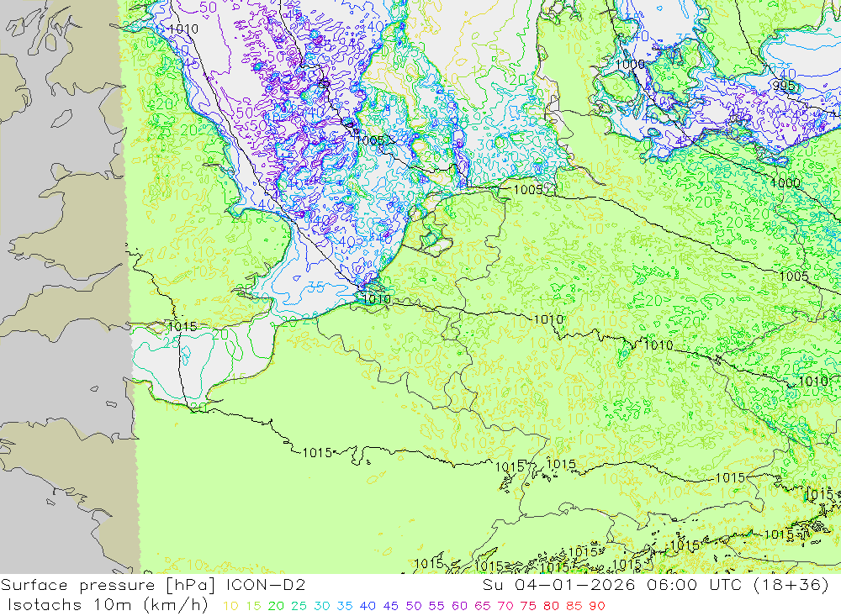Click the 995 hPa isobar label
Viewport: 841px width, 616px height.
point(784,86)
